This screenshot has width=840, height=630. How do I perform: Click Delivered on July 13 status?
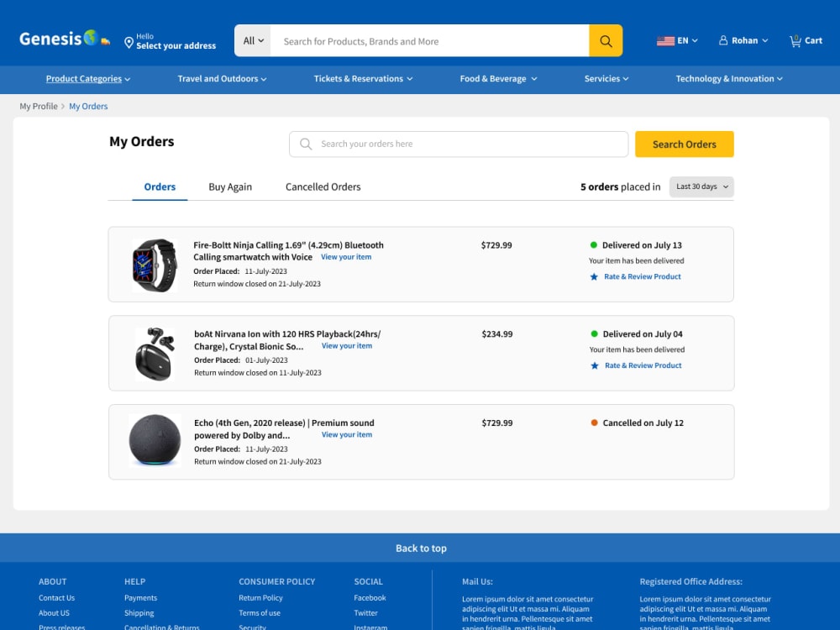click(642, 245)
